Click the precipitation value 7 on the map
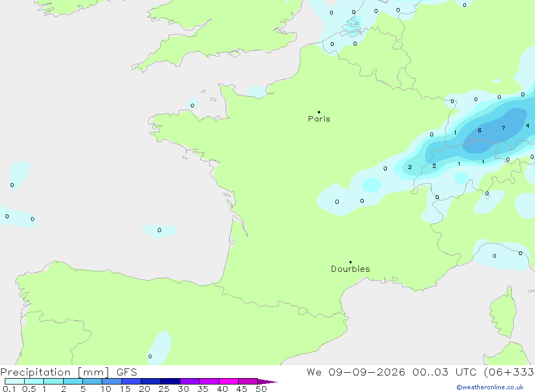Image resolution: width=535 pixels, height=392 pixels. [x=503, y=128]
